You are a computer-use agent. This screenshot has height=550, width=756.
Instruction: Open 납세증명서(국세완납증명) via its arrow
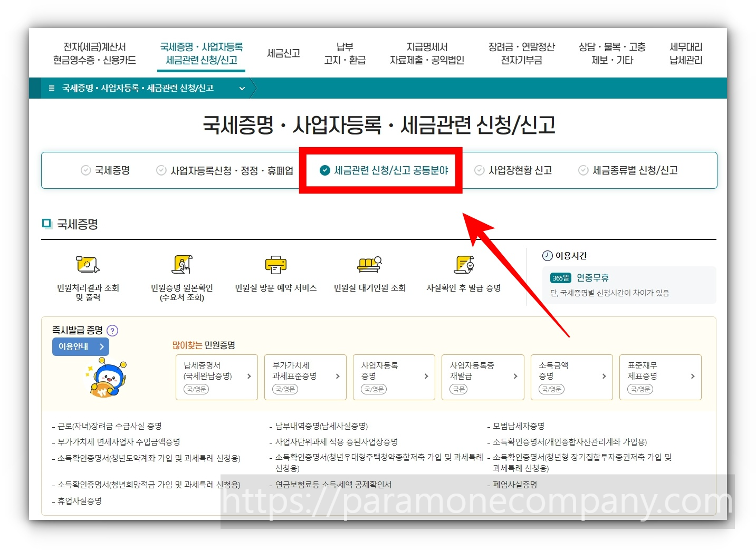click(249, 377)
